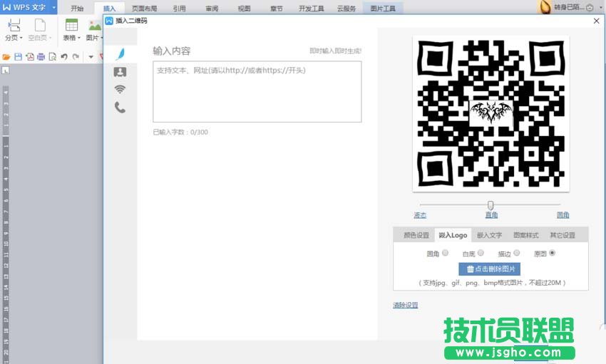Click the tab stop marker at ruler corner

click(x=6, y=71)
